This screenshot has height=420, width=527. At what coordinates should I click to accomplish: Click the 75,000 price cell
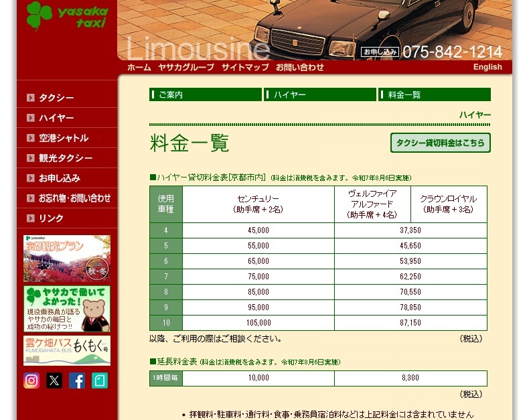pos(258,277)
